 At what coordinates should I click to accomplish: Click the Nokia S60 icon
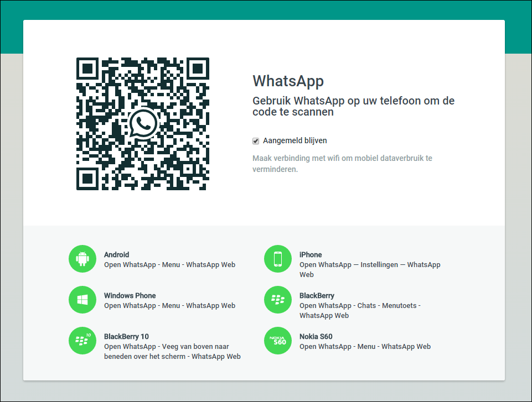[x=278, y=341]
